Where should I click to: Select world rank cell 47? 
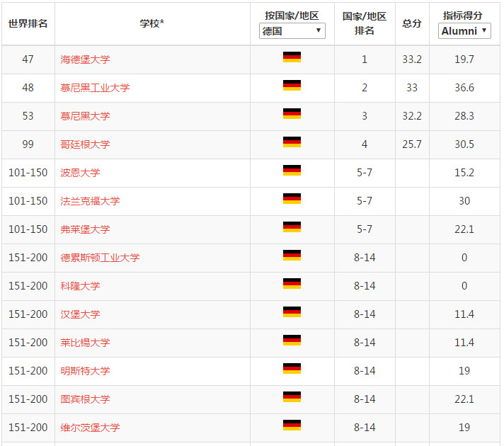coord(28,59)
